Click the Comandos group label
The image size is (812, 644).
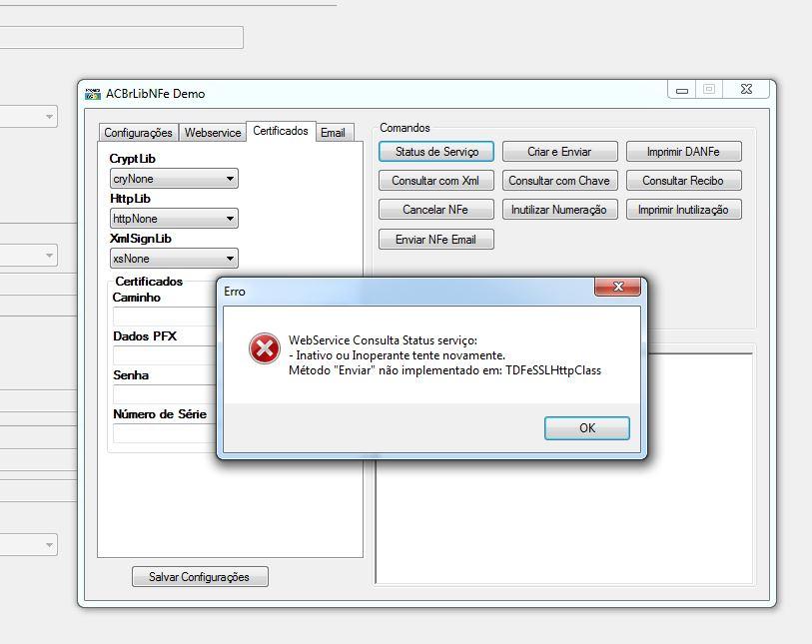[x=405, y=128]
